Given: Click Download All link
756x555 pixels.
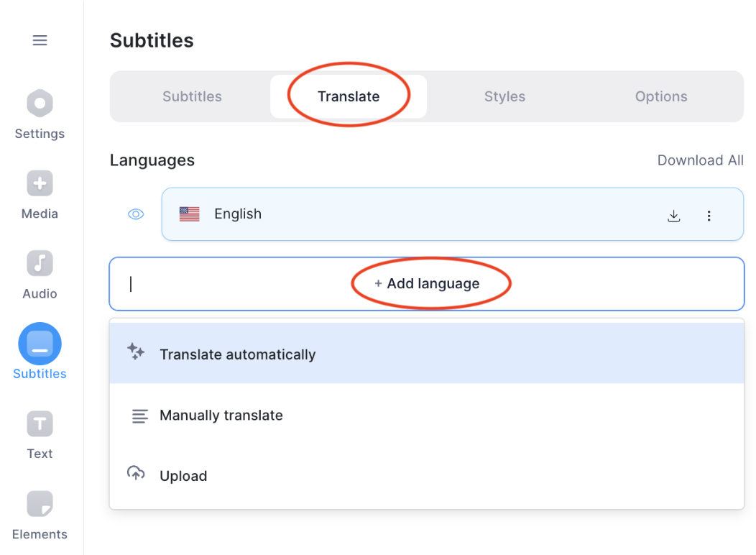Looking at the screenshot, I should point(700,160).
